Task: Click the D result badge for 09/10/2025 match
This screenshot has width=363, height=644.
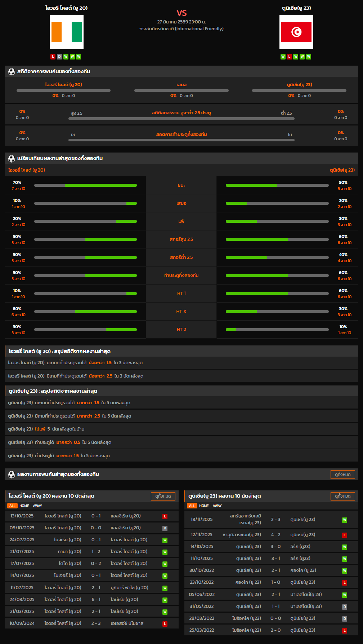Action: coord(165,528)
